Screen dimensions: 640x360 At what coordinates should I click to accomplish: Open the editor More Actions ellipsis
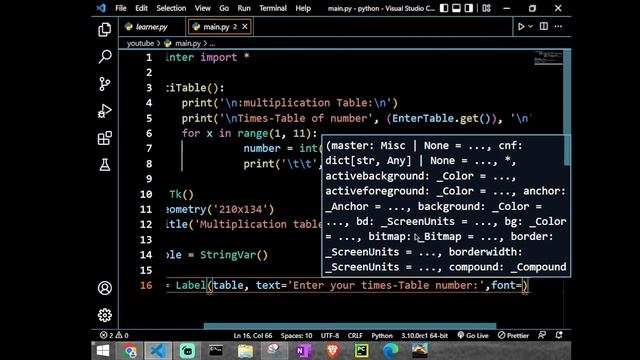(558, 27)
